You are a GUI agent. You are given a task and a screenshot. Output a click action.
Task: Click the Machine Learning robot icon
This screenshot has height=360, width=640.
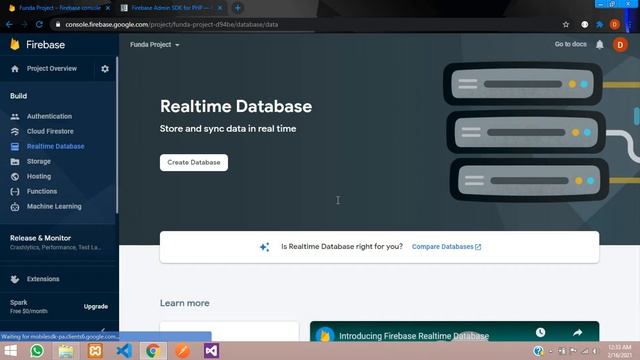click(15, 207)
